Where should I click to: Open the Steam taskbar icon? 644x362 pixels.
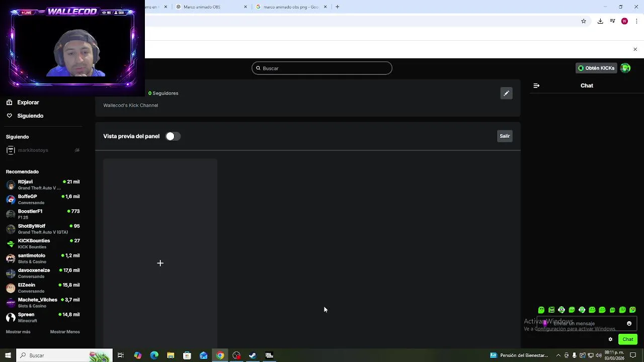tap(253, 355)
